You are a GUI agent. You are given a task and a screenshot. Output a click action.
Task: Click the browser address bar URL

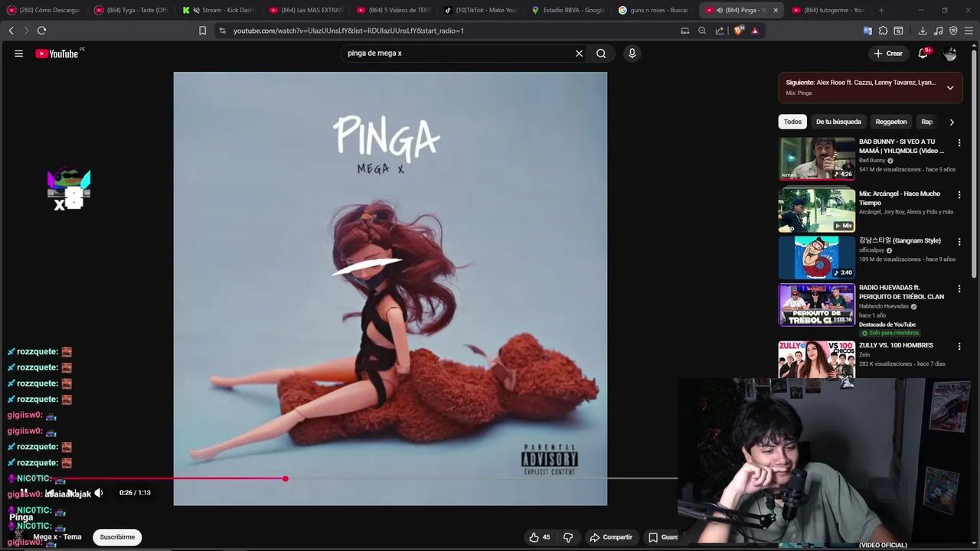pyautogui.click(x=348, y=31)
